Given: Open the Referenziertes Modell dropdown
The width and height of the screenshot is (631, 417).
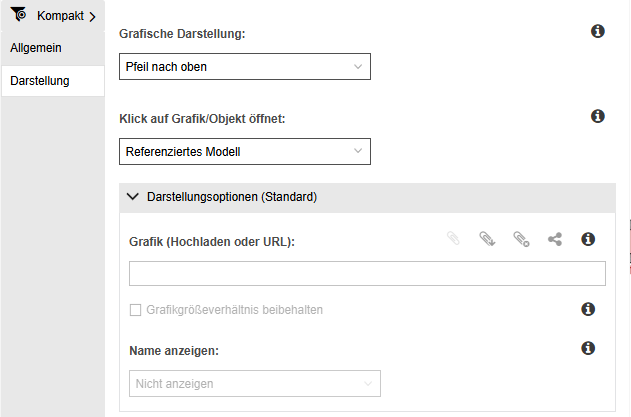Looking at the screenshot, I should pos(245,151).
